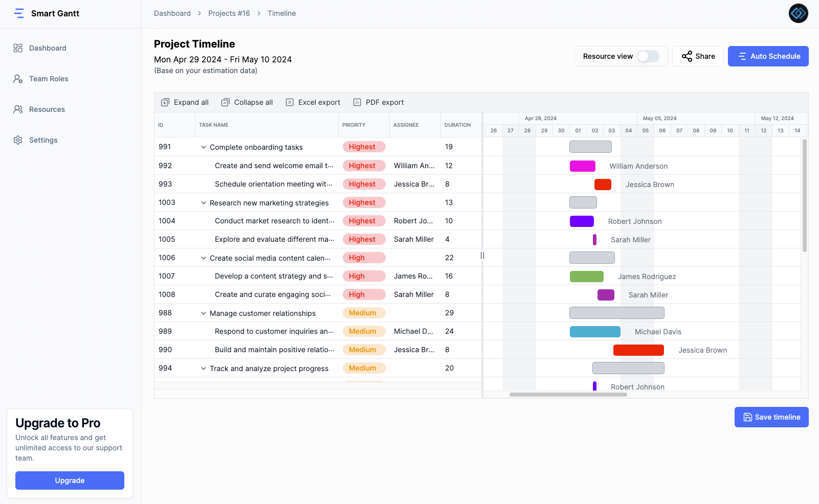
Task: Click the Expand all icon
Action: pos(165,102)
